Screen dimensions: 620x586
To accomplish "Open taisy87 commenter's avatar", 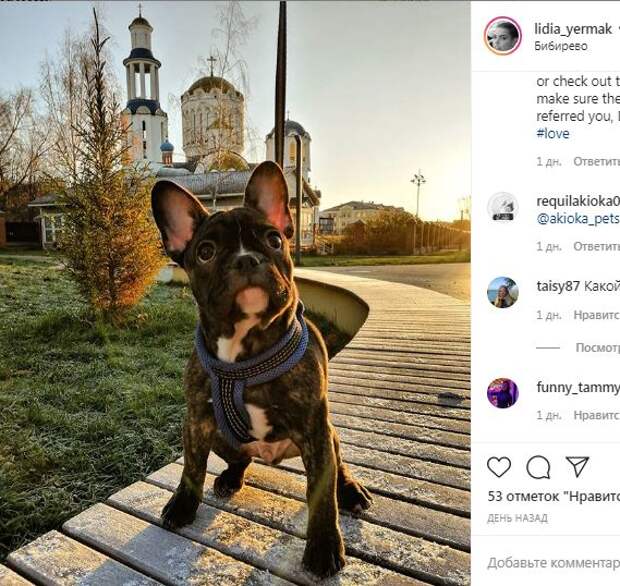I will pyautogui.click(x=503, y=292).
